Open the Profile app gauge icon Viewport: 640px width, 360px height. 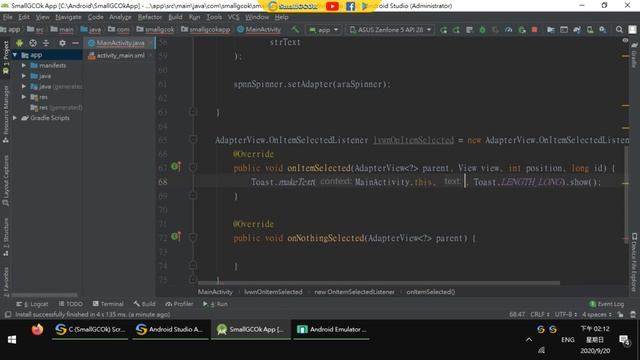click(508, 30)
